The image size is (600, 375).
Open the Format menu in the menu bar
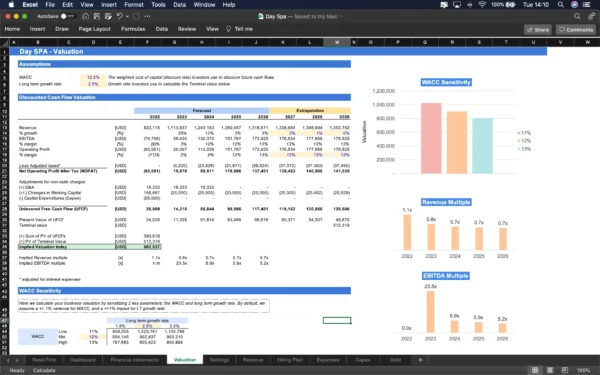pyautogui.click(x=134, y=5)
